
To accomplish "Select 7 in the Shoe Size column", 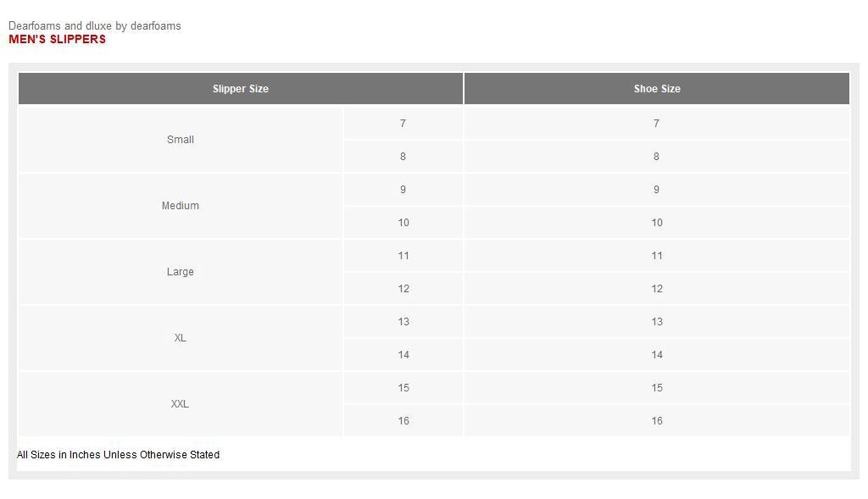I will pos(656,124).
